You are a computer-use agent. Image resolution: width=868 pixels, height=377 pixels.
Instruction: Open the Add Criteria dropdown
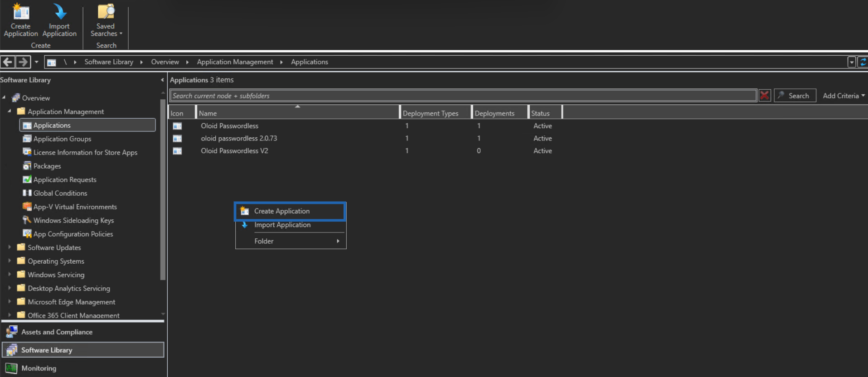click(x=844, y=96)
